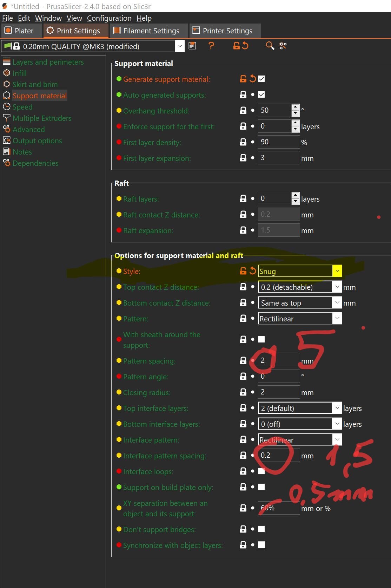This screenshot has height=588, width=391.
Task: Open the Bottom interface layers dropdown
Action: point(337,424)
